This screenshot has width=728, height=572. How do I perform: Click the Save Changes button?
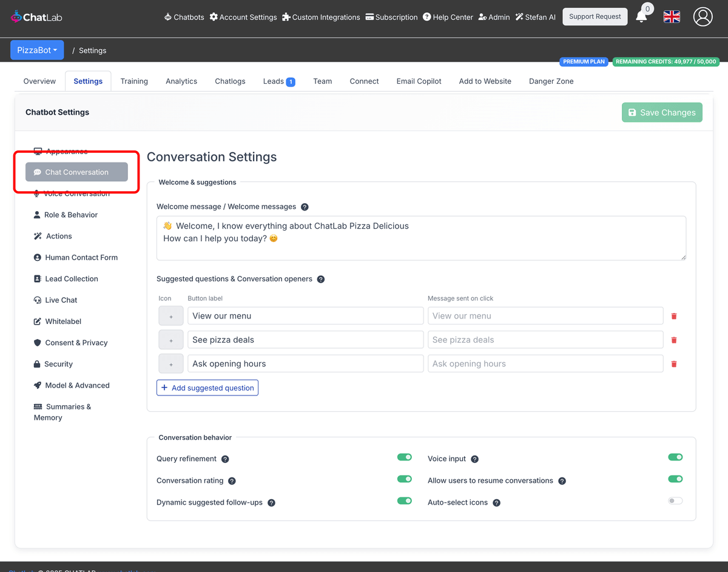tap(662, 112)
